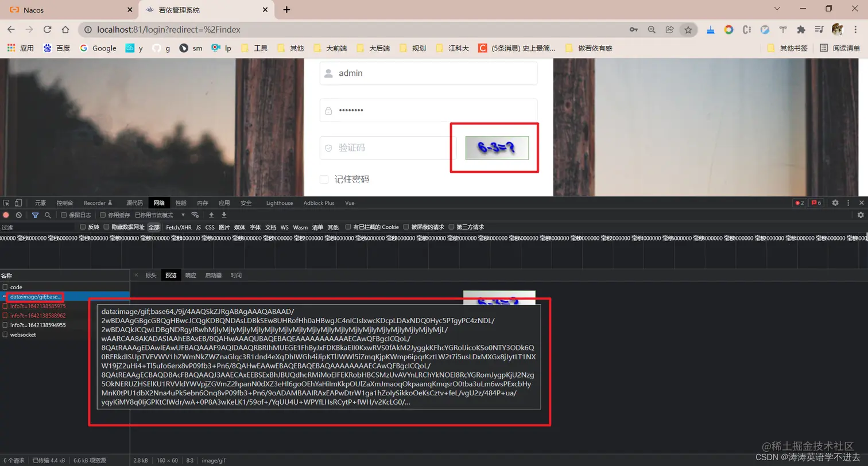
Task: Check 有已拦截的 Cookie checkbox
Action: click(348, 227)
